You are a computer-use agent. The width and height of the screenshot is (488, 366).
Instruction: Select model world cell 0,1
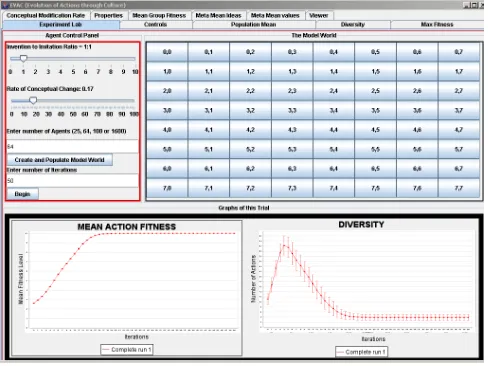(x=209, y=52)
